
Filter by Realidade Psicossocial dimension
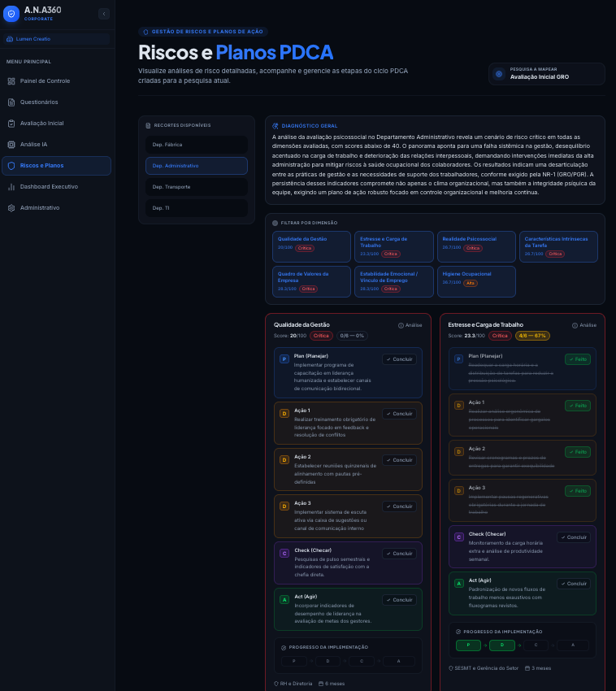tap(476, 247)
